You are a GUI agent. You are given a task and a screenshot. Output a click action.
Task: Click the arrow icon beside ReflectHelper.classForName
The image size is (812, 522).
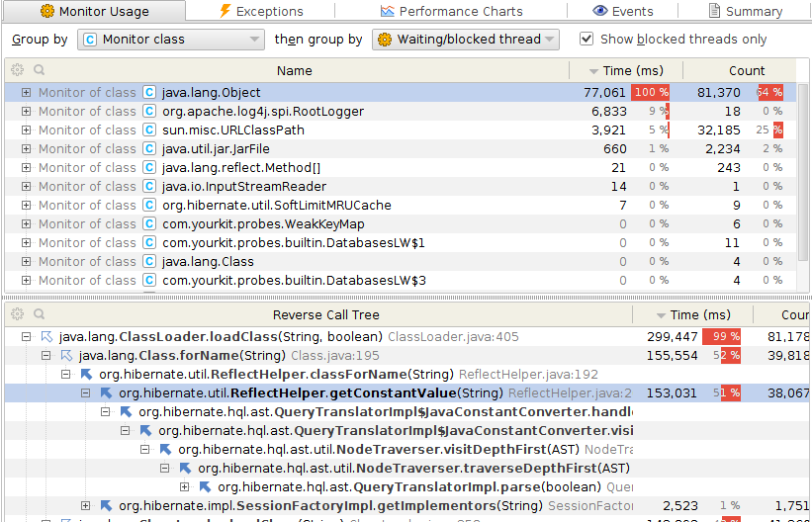[86, 375]
